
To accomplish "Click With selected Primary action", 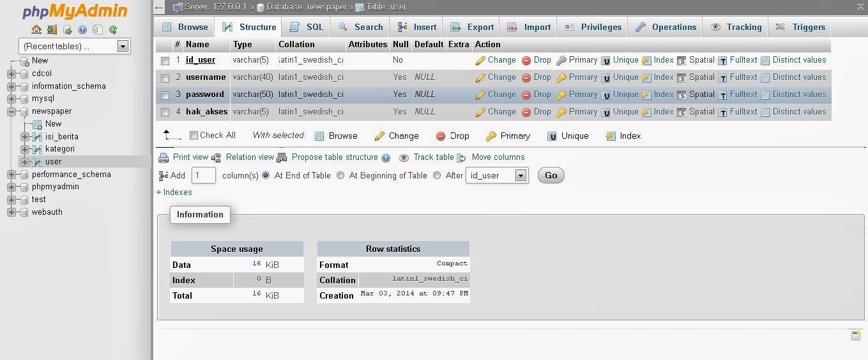I will point(508,136).
